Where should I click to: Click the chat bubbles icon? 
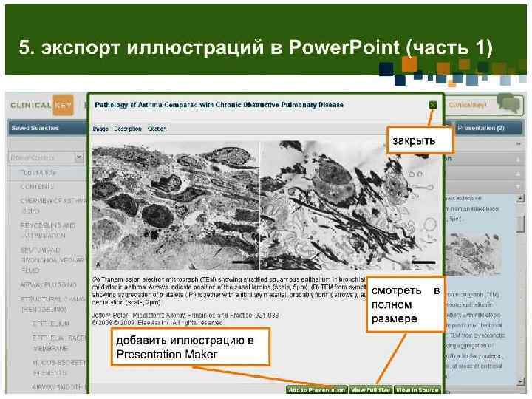(x=508, y=103)
